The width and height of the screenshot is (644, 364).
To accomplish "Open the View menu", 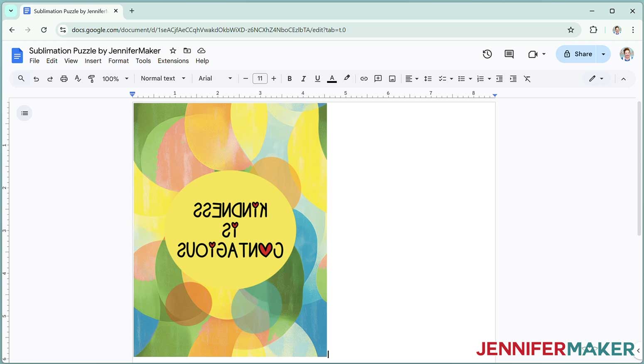I will tap(71, 61).
